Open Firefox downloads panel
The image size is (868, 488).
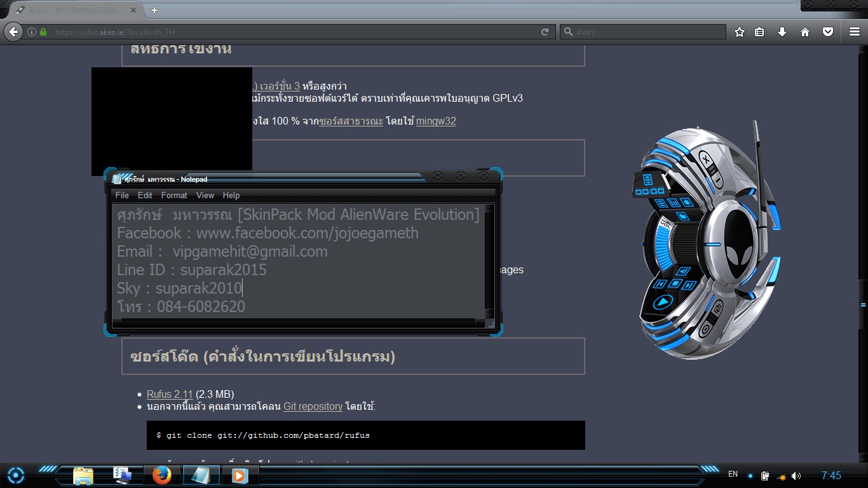782,32
